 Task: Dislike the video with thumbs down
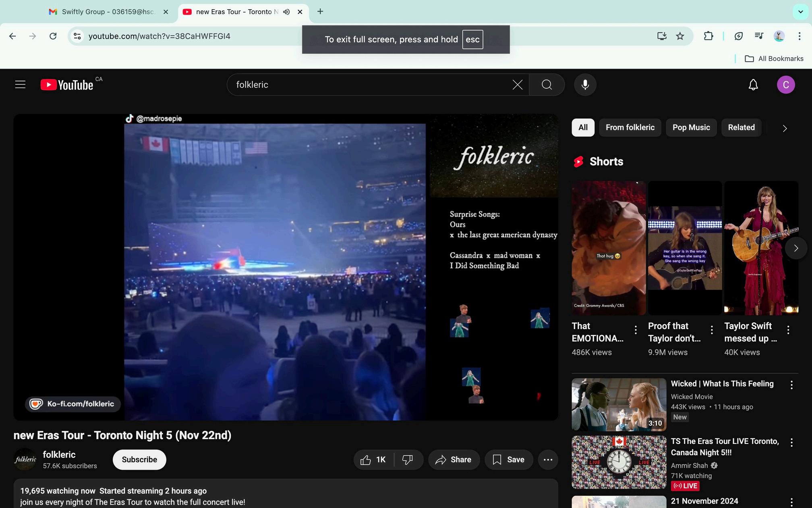tap(408, 460)
